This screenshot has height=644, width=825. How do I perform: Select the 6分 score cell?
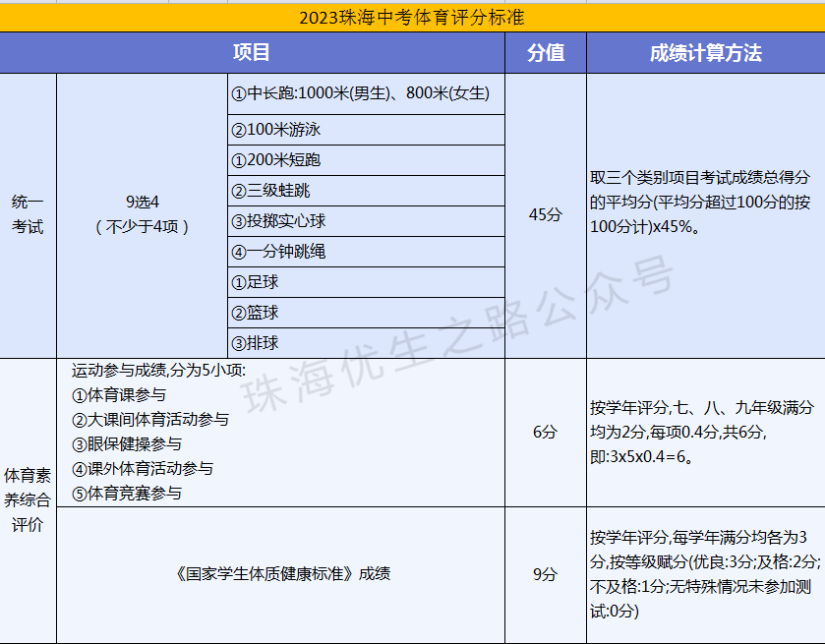point(546,433)
